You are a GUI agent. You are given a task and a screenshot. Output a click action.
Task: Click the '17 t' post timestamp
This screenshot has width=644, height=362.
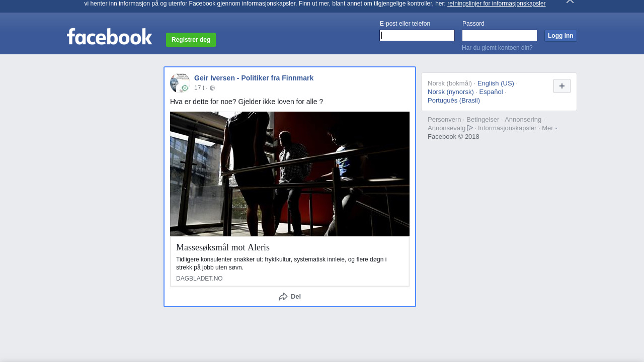pos(199,88)
